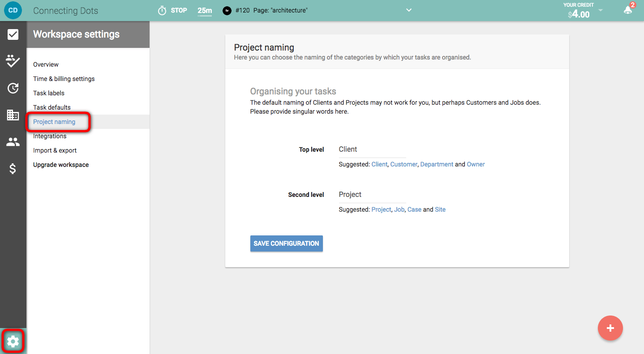Viewport: 644px width, 354px height.
Task: Click the $4.00 credit amount
Action: coord(579,14)
